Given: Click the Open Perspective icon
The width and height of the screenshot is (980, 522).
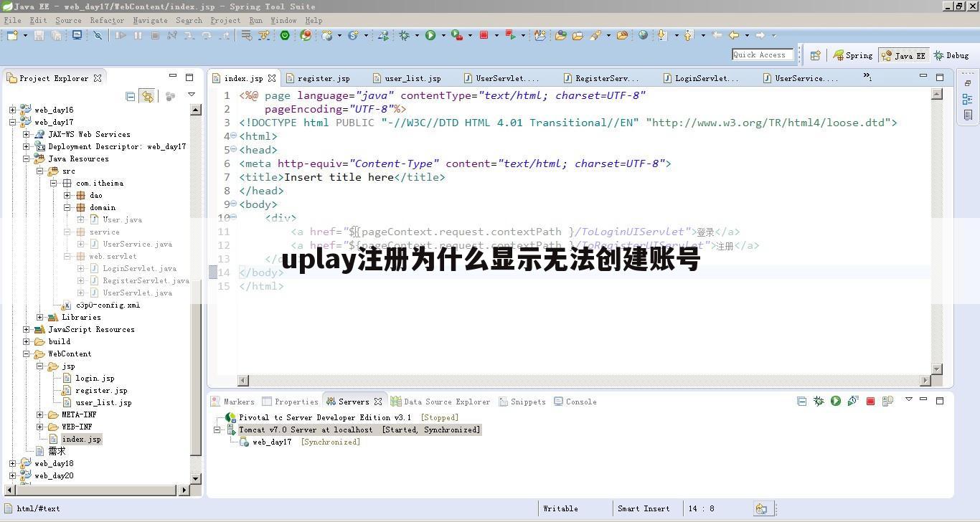Looking at the screenshot, I should coord(815,55).
